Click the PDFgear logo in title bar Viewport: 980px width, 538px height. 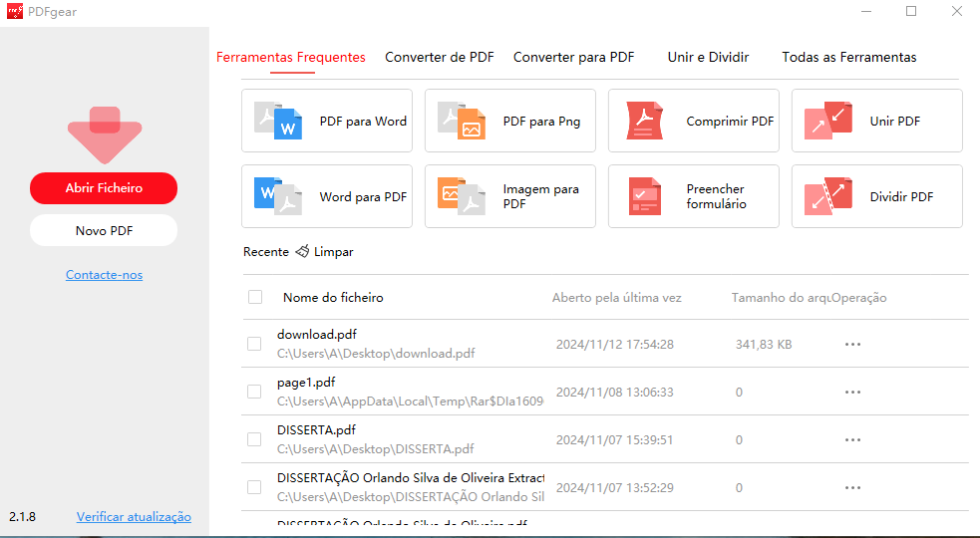click(x=14, y=11)
